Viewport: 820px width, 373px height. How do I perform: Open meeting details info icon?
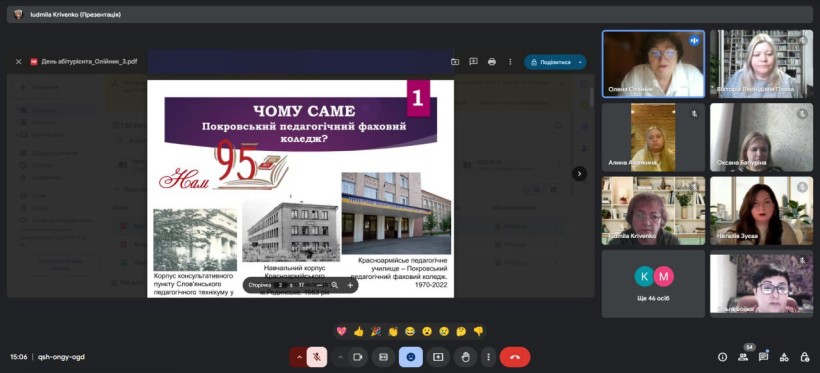722,357
